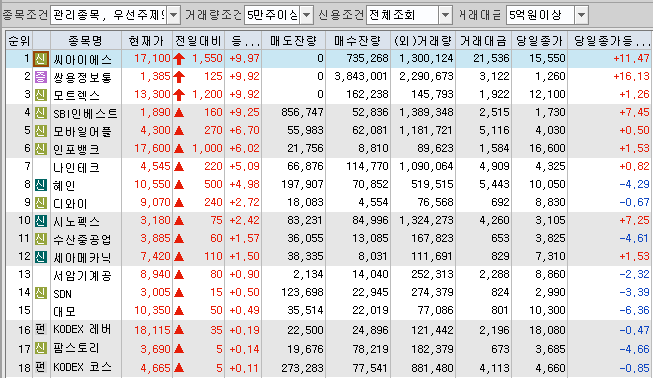The image size is (653, 378).
Task: Select stock name KODEX 코스
Action: (82, 367)
